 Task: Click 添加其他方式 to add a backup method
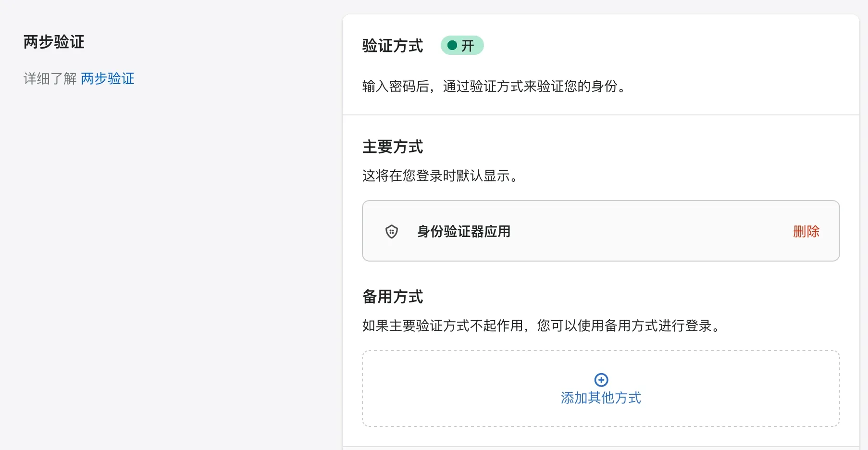[601, 398]
